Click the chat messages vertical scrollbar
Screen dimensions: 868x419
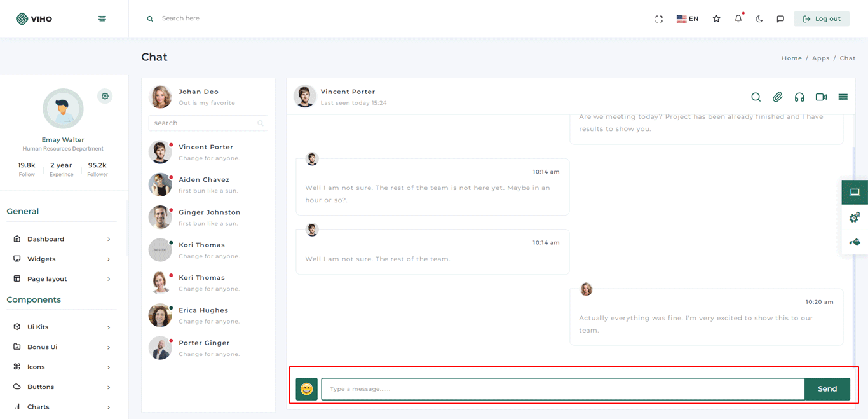[x=853, y=254]
